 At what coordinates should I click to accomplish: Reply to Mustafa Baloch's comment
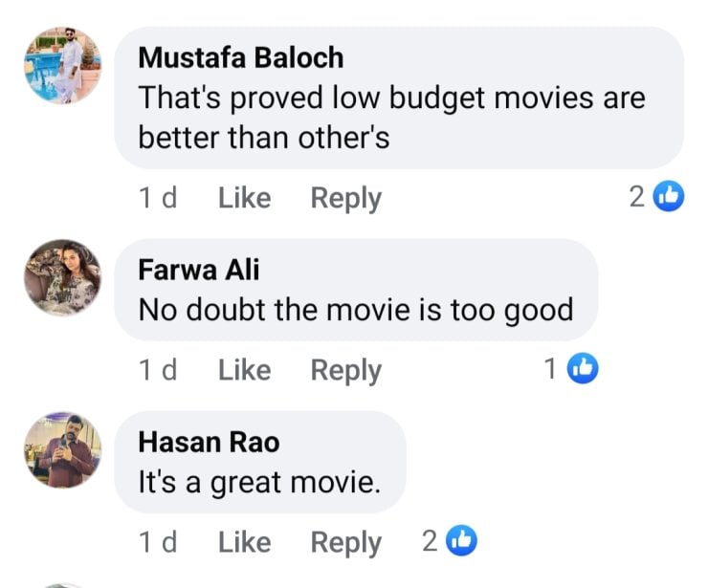click(345, 198)
